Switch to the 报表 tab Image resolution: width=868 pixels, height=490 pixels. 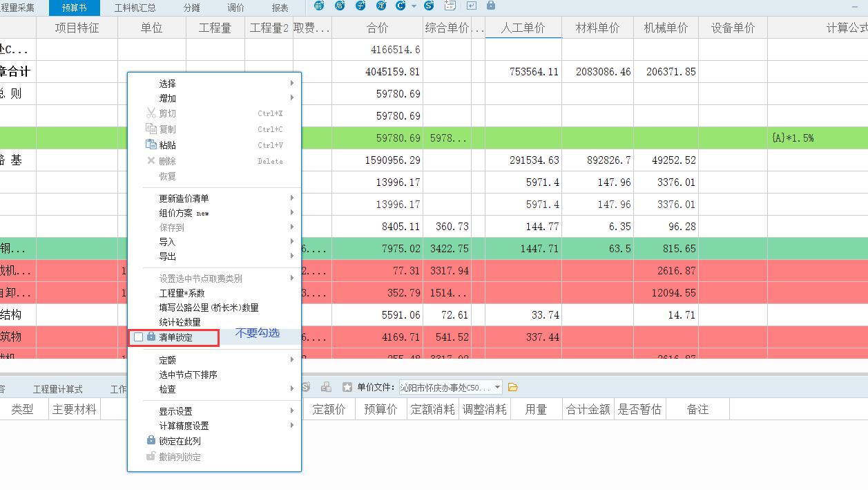[x=280, y=8]
